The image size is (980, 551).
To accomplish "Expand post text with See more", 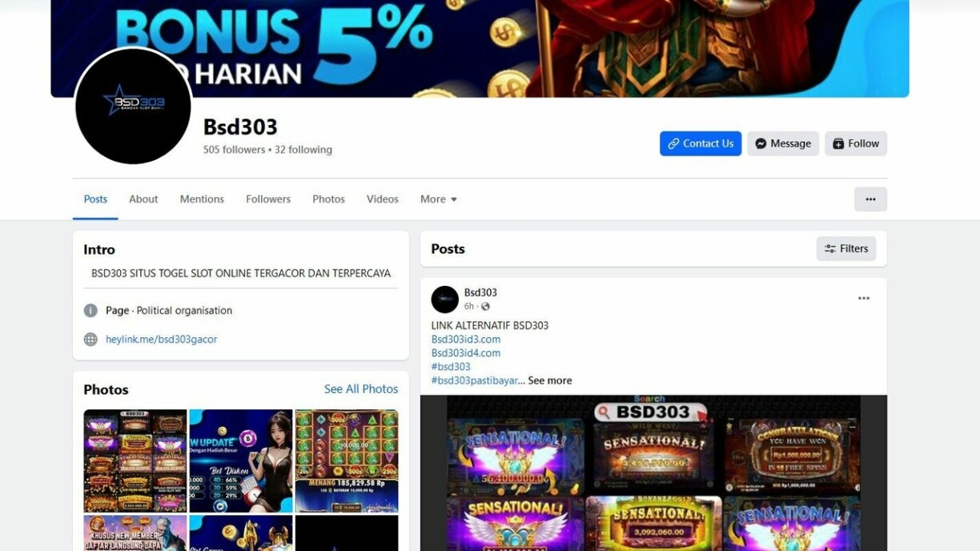I will [550, 380].
